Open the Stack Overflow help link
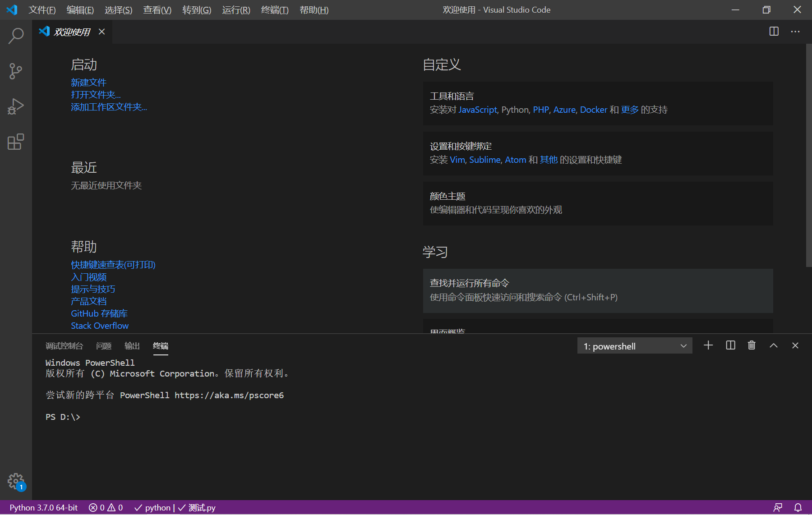812x515 pixels. [x=99, y=325]
